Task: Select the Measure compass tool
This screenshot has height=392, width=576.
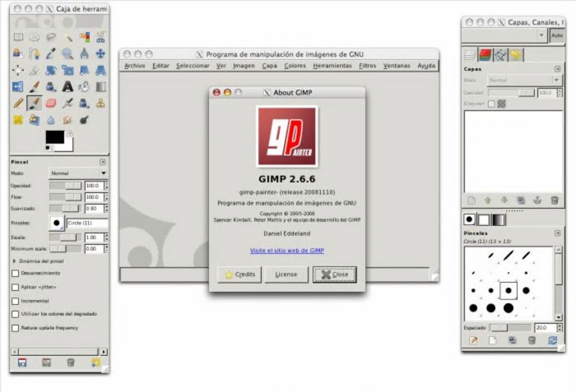Action: pyautogui.click(x=84, y=54)
